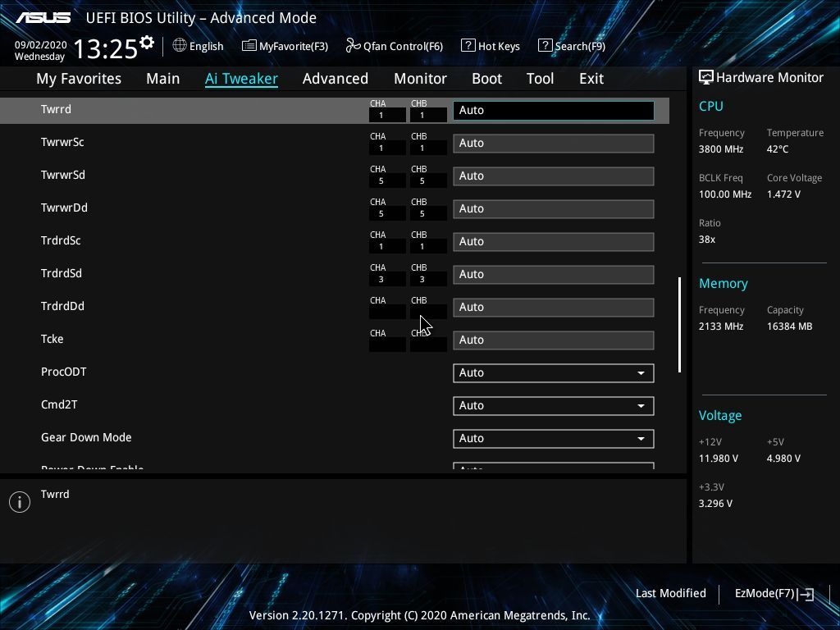840x630 pixels.
Task: Open the My Favorites tab
Action: pyautogui.click(x=79, y=79)
